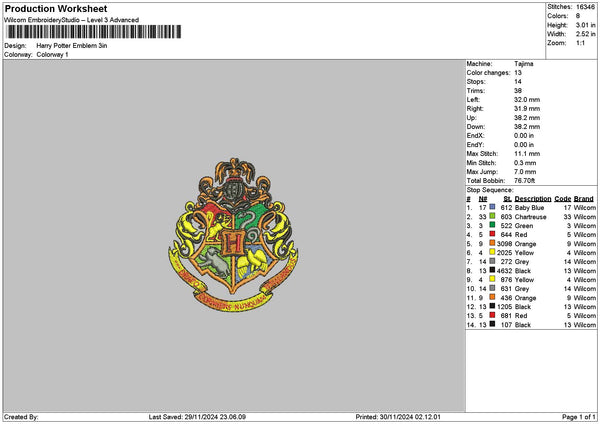Viewport: 600px width, 424px height.
Task: Click the Color changes value '13'
Action: point(518,73)
